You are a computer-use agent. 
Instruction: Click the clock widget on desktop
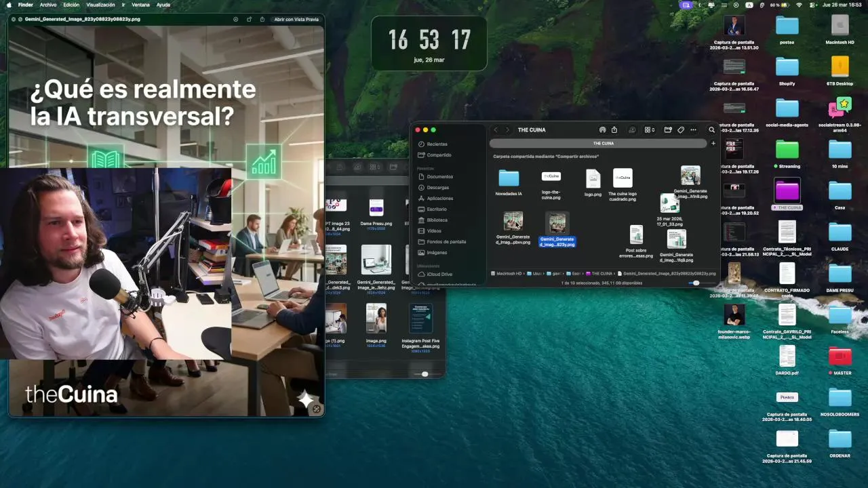(429, 43)
